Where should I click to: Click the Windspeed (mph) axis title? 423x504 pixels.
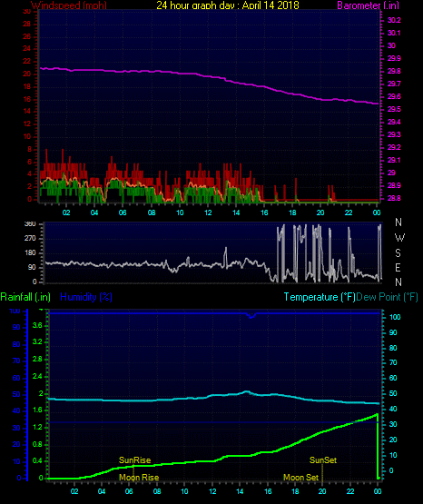tap(69, 5)
